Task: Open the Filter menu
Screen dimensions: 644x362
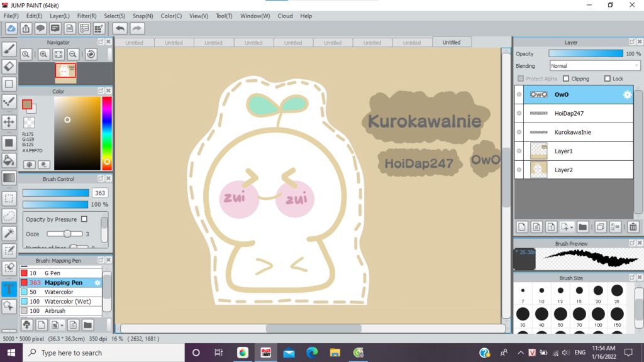Action: 87,16
